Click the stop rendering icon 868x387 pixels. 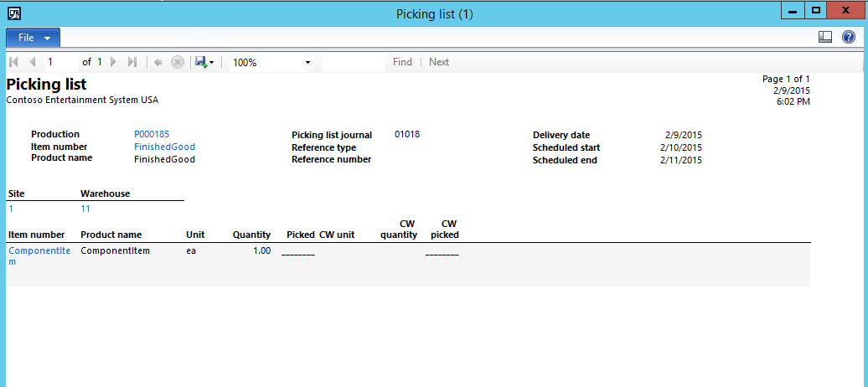177,62
